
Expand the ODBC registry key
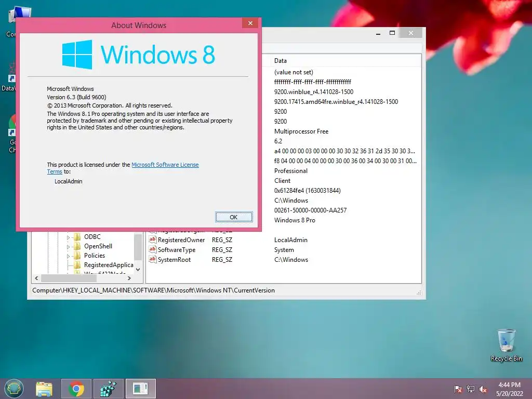point(68,237)
